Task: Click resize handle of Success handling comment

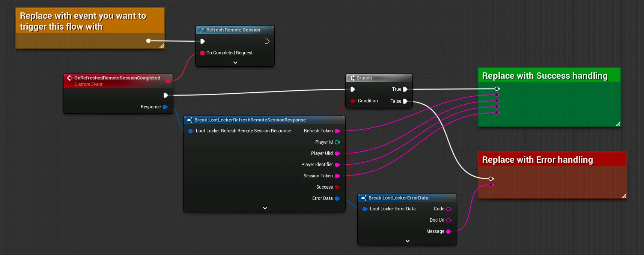Action: coord(618,124)
